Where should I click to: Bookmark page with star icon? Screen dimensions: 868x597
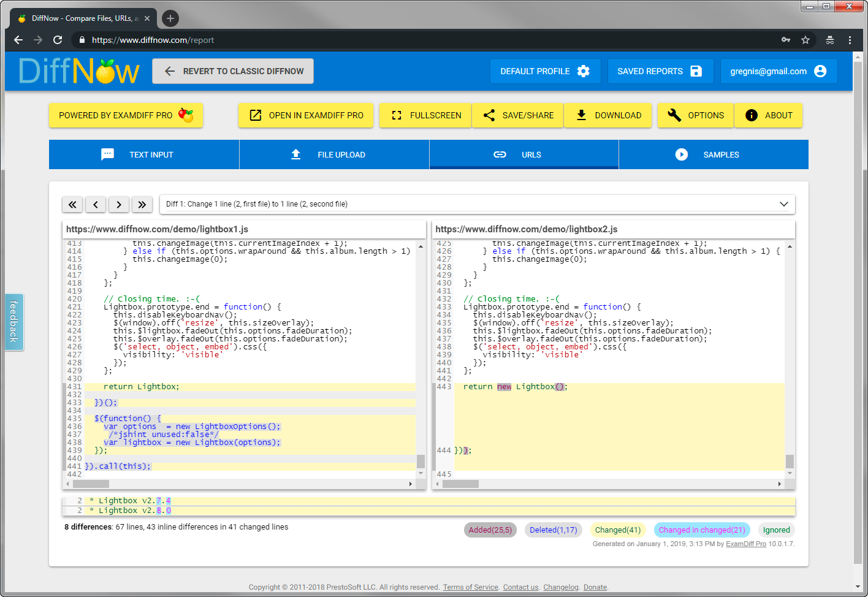(x=805, y=40)
